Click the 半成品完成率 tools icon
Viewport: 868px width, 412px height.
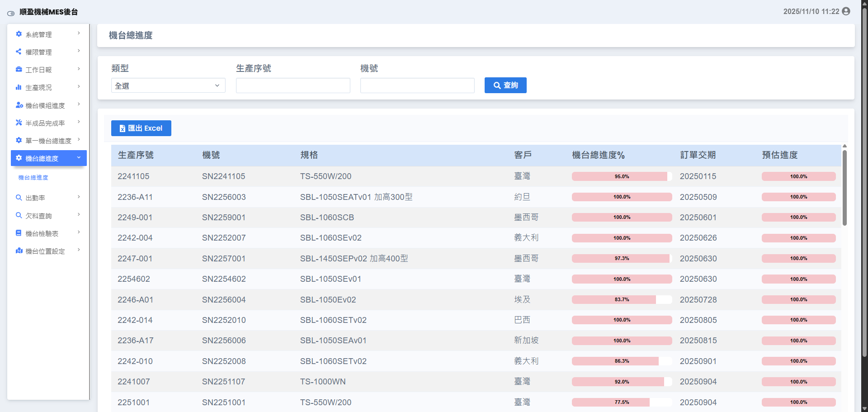click(19, 123)
